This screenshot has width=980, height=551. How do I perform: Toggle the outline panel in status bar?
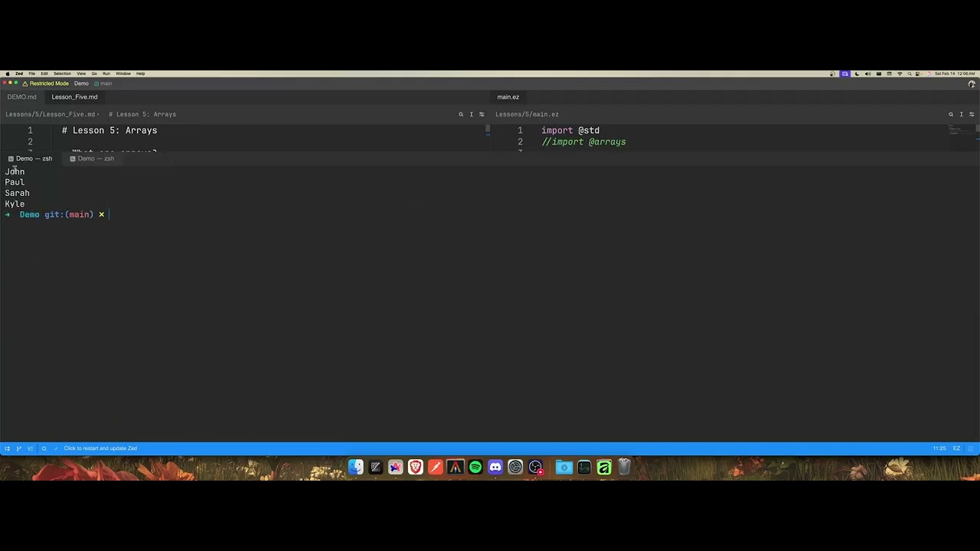31,448
